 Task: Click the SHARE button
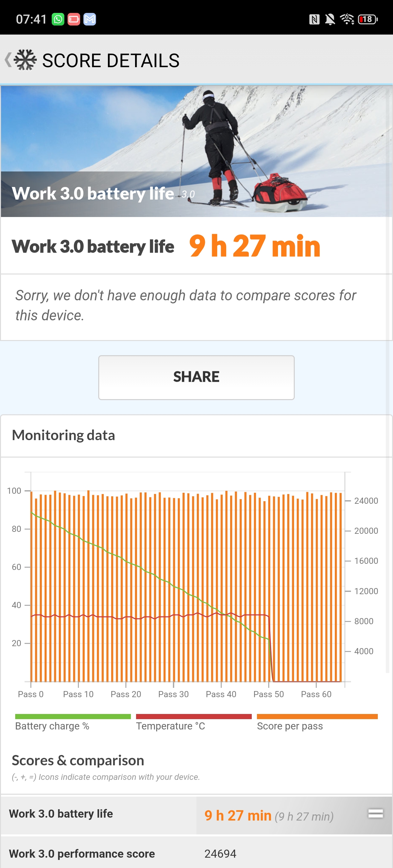196,377
